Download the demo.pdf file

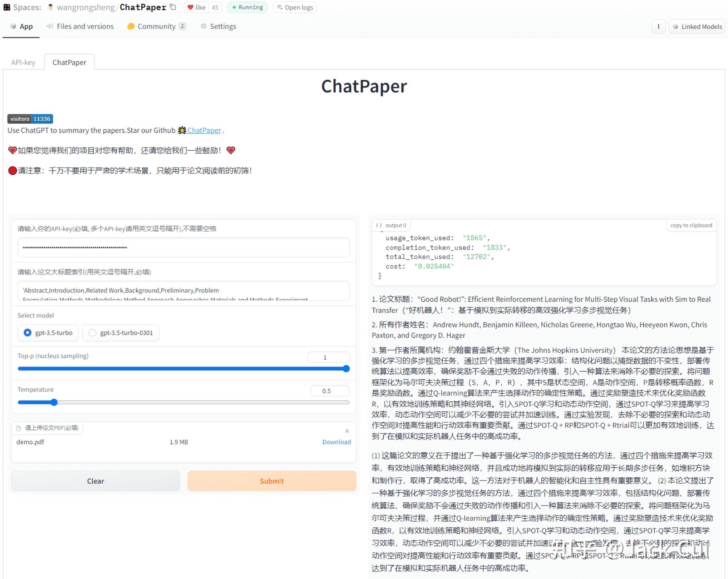[336, 442]
